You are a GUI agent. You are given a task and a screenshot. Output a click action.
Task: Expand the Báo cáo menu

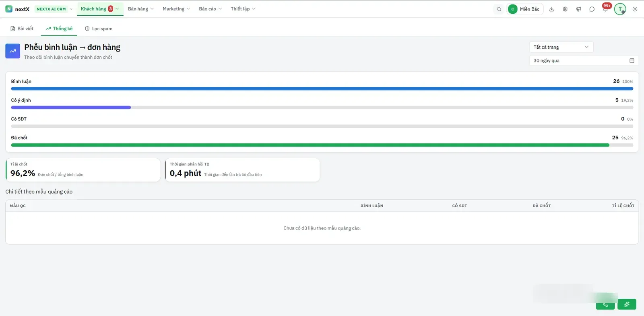pos(210,9)
